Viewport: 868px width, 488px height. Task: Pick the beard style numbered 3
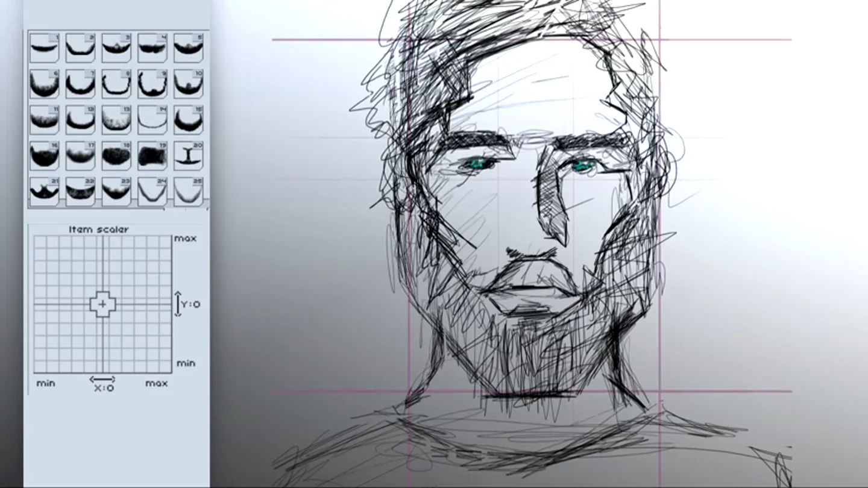click(116, 48)
